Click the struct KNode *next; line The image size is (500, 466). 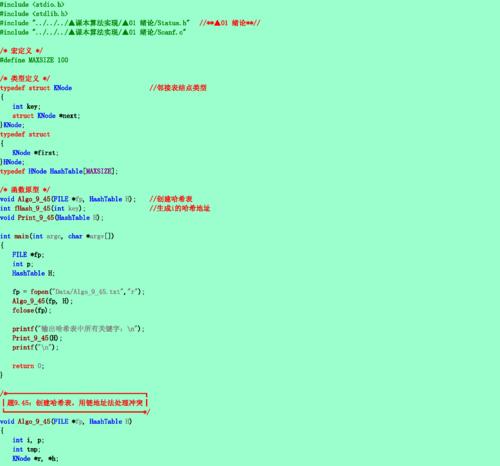point(46,116)
